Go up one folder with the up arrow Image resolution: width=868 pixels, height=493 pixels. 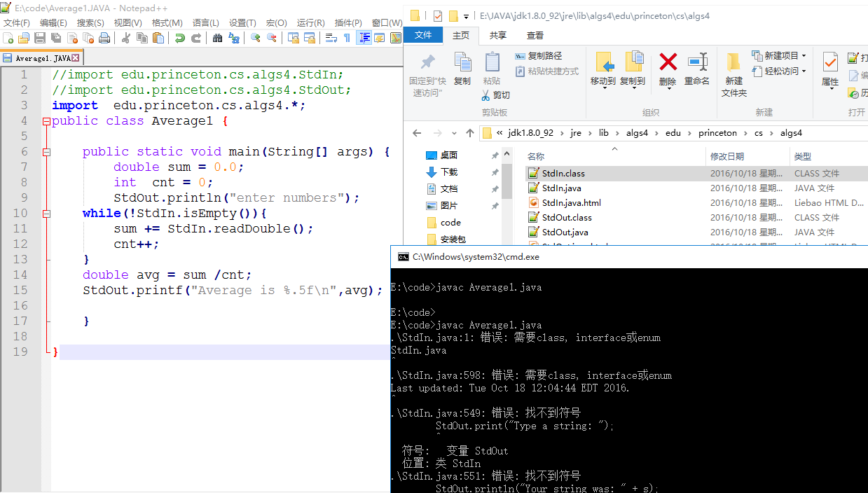coord(470,133)
